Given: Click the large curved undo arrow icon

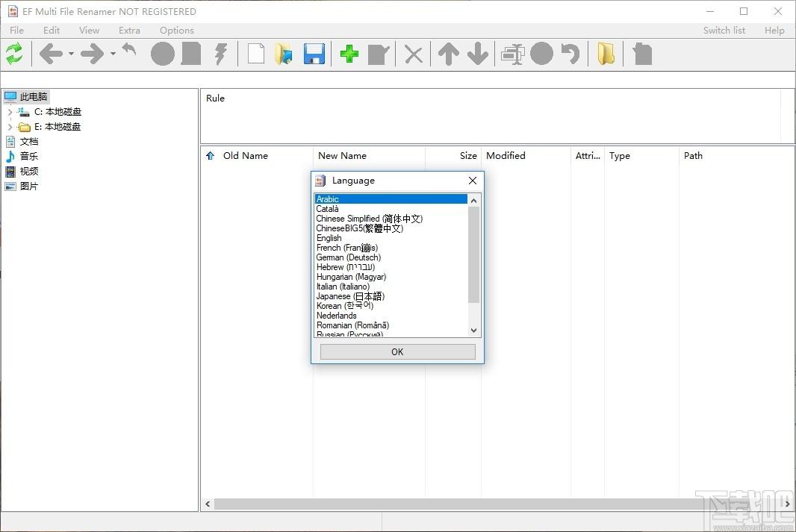Looking at the screenshot, I should click(x=570, y=54).
